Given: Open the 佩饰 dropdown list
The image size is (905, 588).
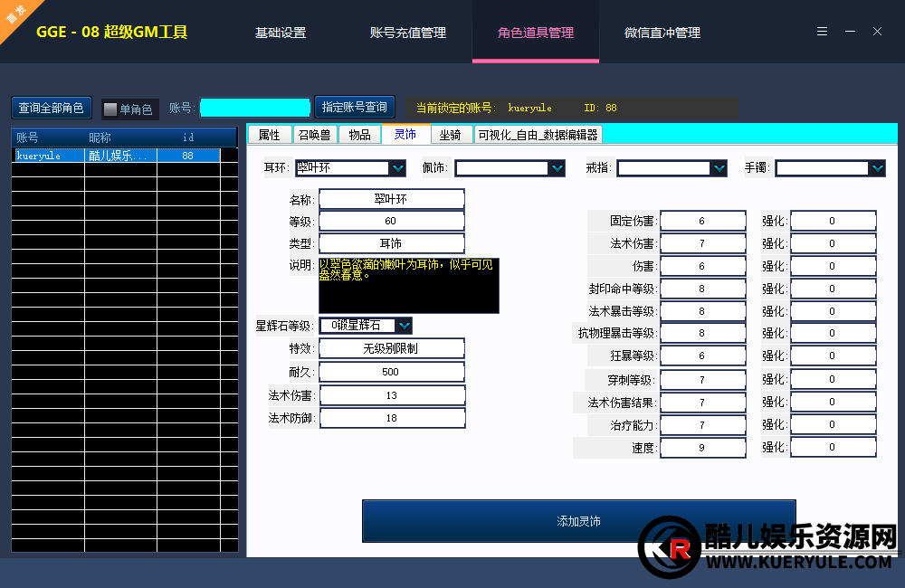Looking at the screenshot, I should (x=557, y=168).
